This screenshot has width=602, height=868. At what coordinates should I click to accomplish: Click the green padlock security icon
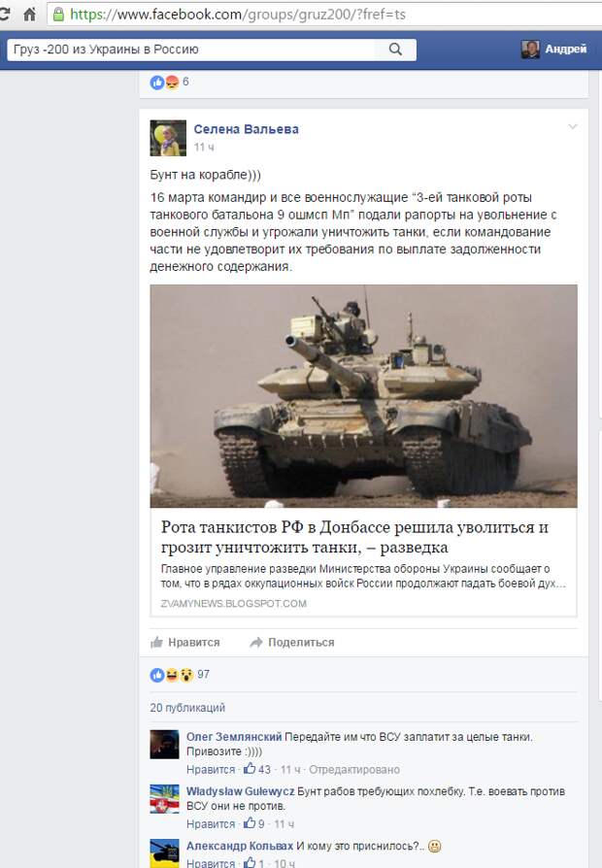[x=58, y=15]
